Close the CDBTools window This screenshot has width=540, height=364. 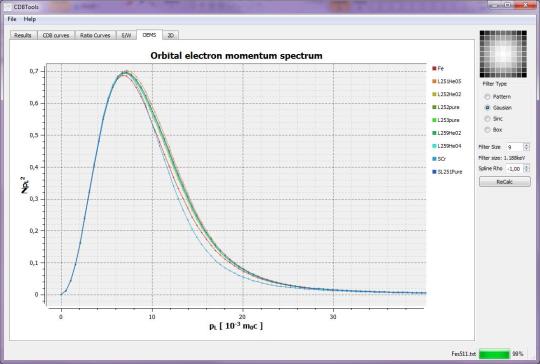[x=526, y=5]
